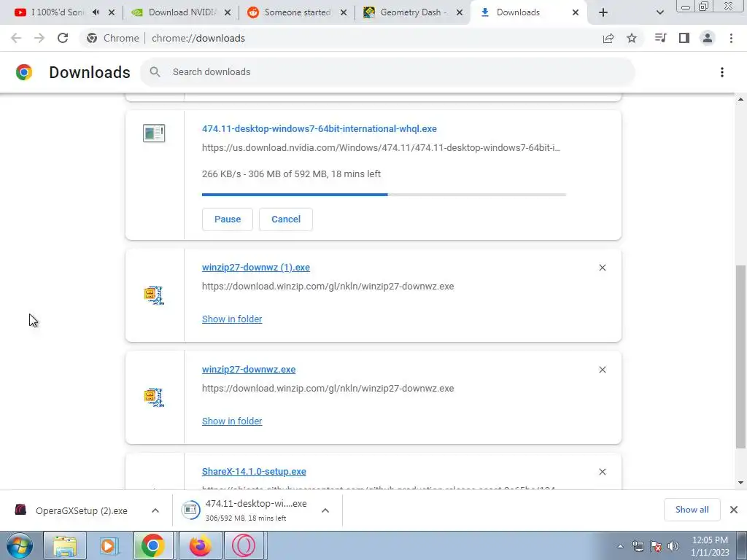Viewport: 747px width, 560px height.
Task: Bookmark this page with star icon
Action: (x=632, y=38)
